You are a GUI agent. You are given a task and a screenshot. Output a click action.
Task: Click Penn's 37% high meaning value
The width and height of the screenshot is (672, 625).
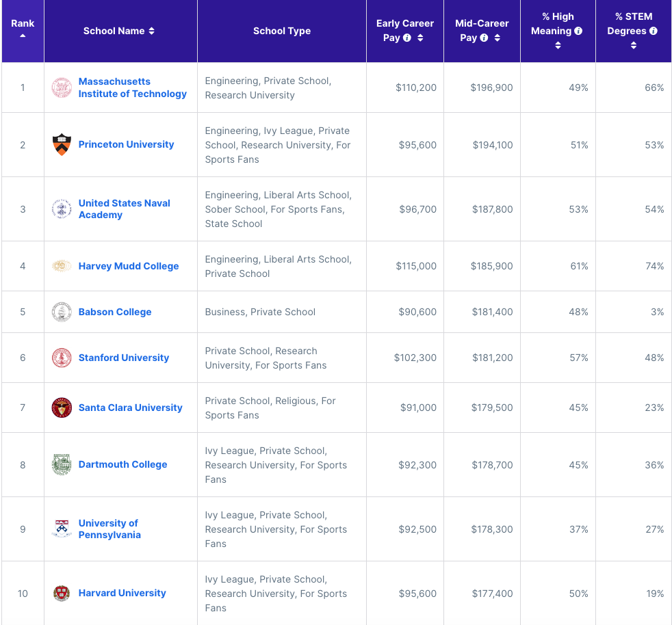[x=579, y=529]
